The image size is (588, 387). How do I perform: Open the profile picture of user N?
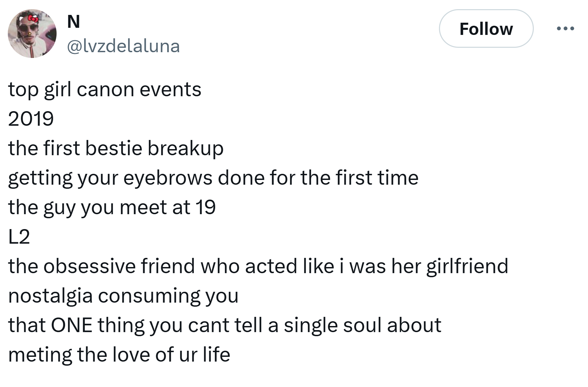tap(32, 34)
